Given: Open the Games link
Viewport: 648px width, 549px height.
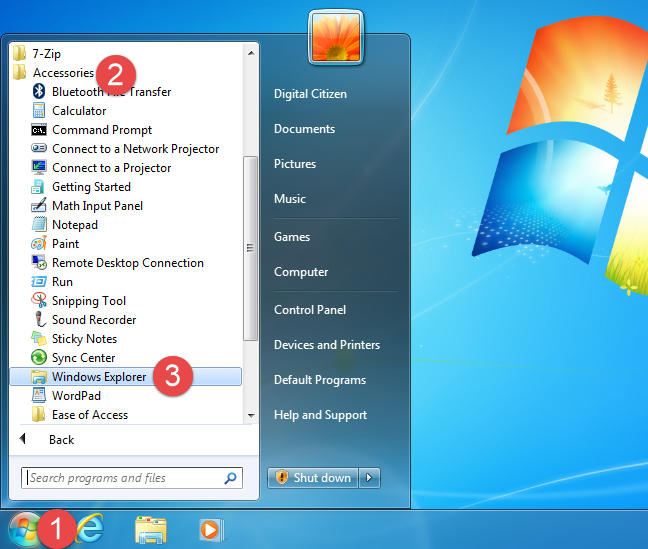Looking at the screenshot, I should coord(292,237).
